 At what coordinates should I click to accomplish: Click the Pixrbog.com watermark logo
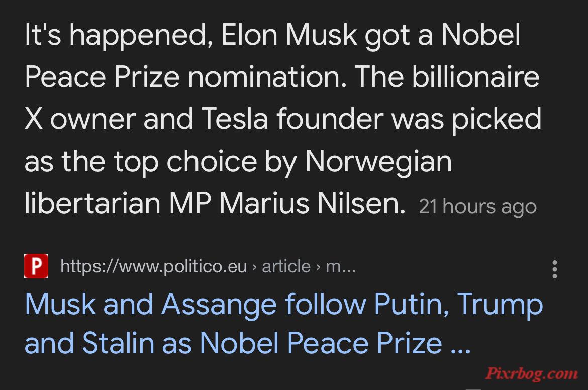pos(532,374)
